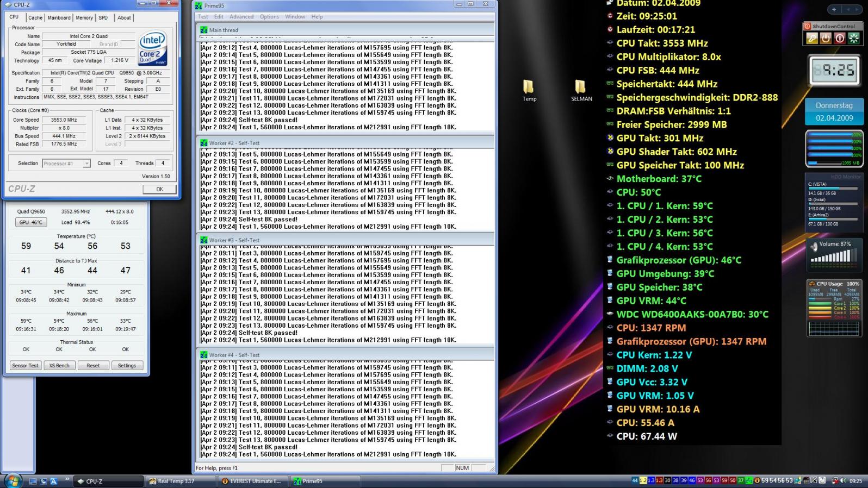This screenshot has height=488, width=868.
Task: Click the CPU Usage 100% gadget
Action: click(834, 308)
